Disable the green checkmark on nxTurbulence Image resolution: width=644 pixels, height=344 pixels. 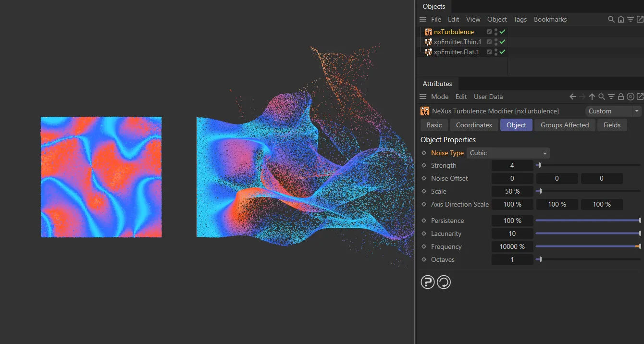point(501,32)
